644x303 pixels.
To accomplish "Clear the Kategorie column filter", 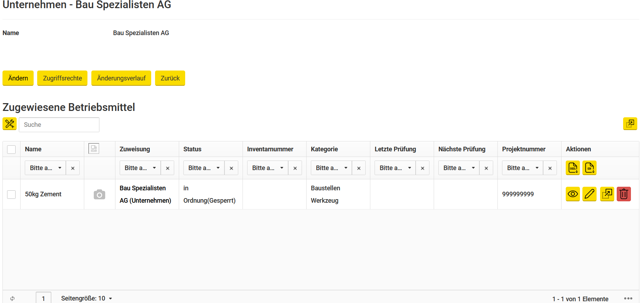I will tap(359, 168).
